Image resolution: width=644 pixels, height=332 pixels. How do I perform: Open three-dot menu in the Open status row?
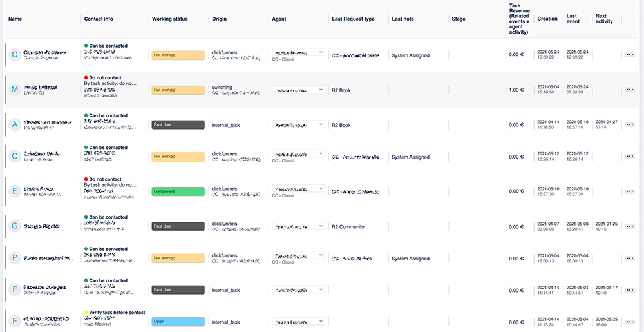(x=630, y=322)
